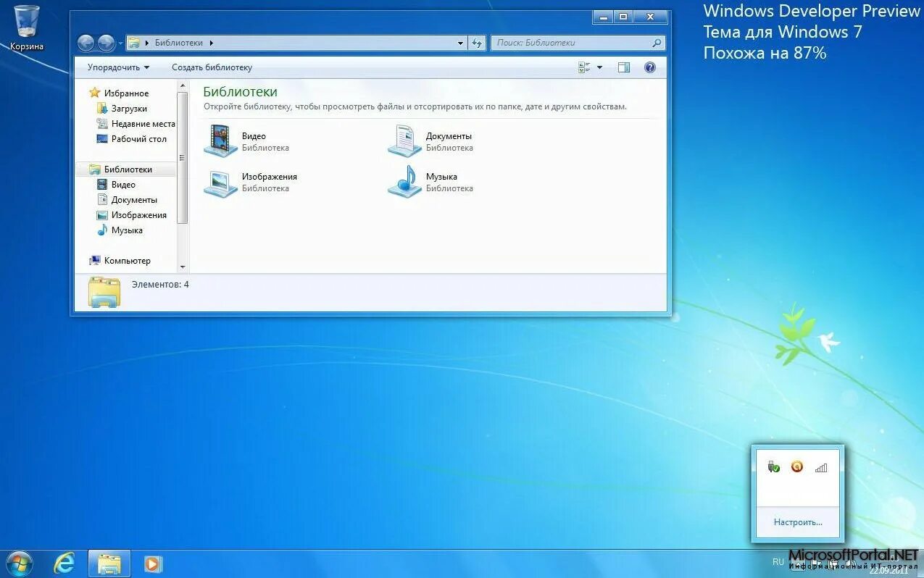Click the Компьютер monitor icon in sidebar

94,261
